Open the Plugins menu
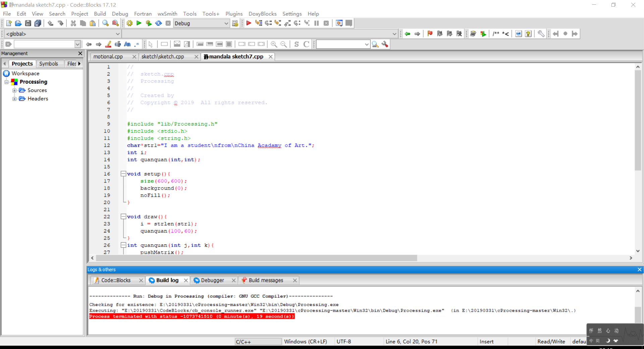The image size is (644, 349). (234, 14)
